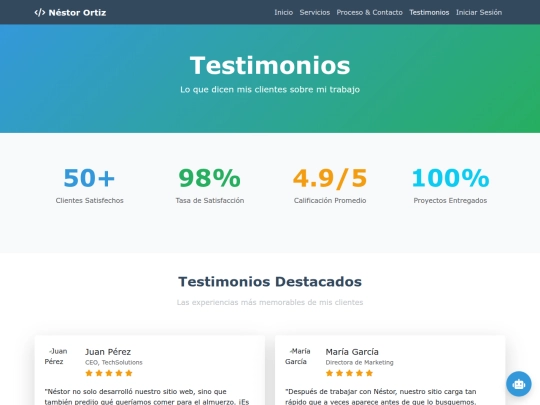Viewport: 540px width, 405px height.
Task: Click the Testimonios hero title
Action: click(x=270, y=65)
